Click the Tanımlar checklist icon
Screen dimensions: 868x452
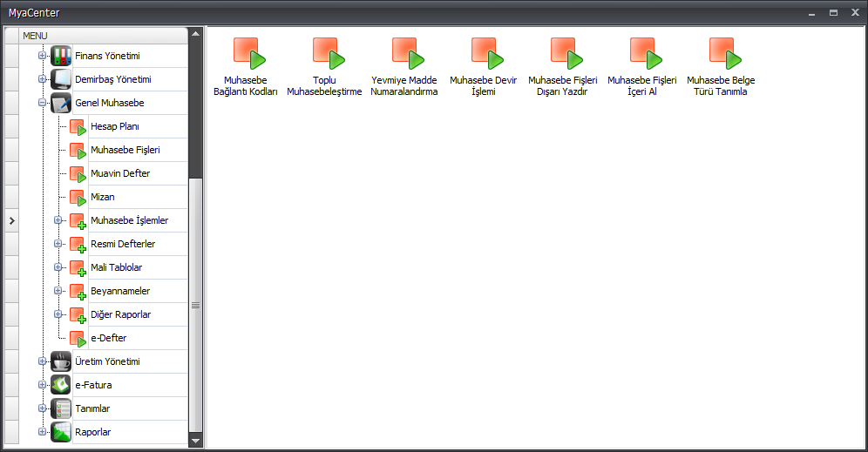(61, 408)
